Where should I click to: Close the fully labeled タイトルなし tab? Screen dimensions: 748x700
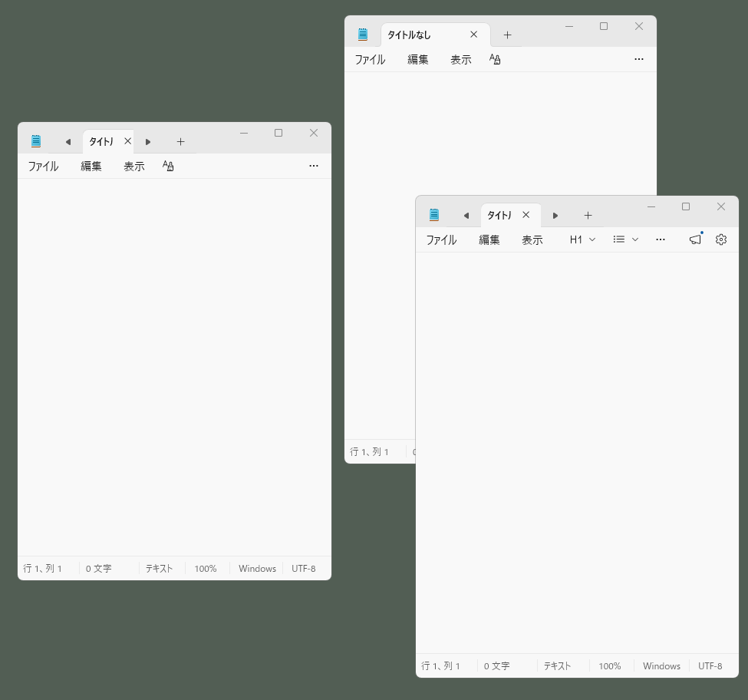[x=473, y=35]
